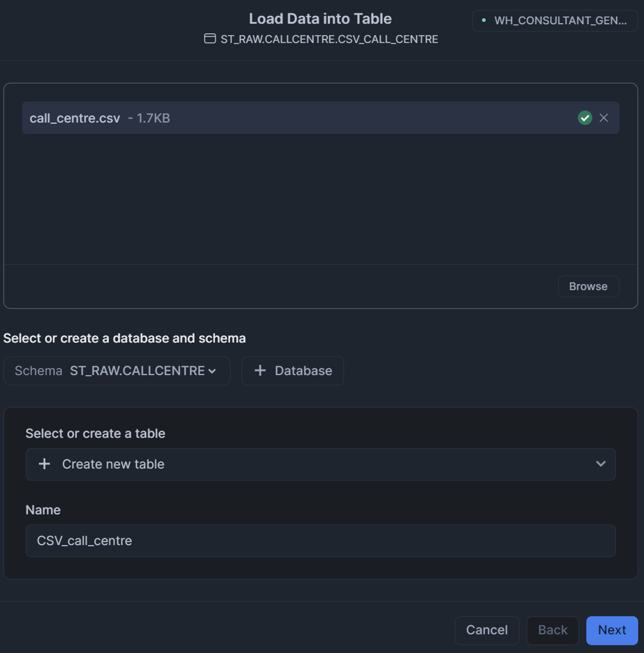The height and width of the screenshot is (653, 644).
Task: Click the empty file drop area
Action: coord(320,200)
